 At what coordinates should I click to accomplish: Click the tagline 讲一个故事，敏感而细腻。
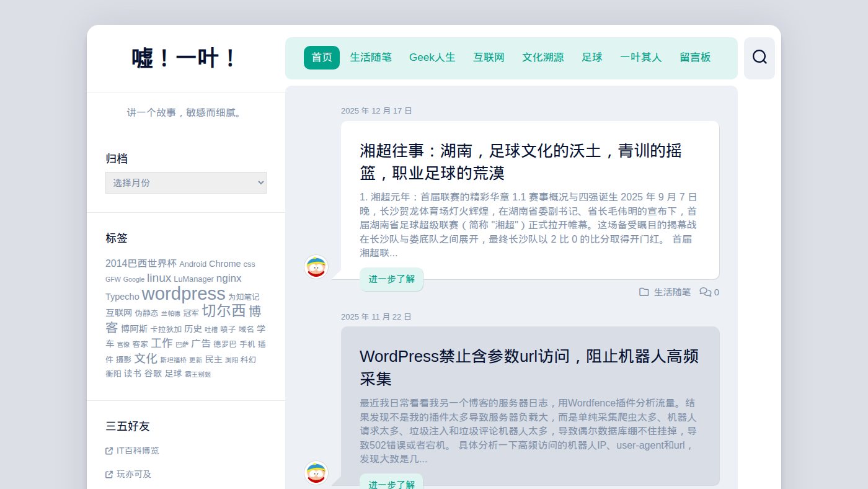(185, 112)
